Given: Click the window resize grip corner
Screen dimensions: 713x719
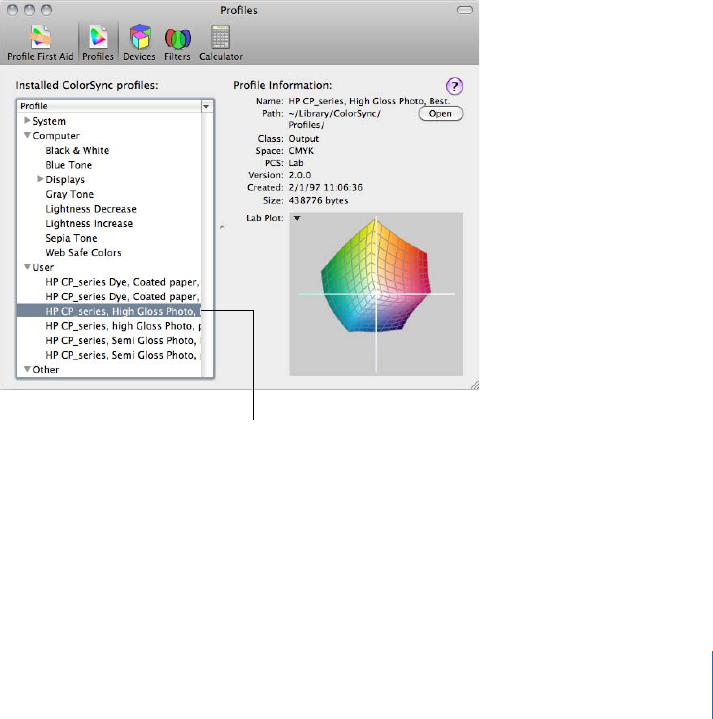Looking at the screenshot, I should [475, 385].
